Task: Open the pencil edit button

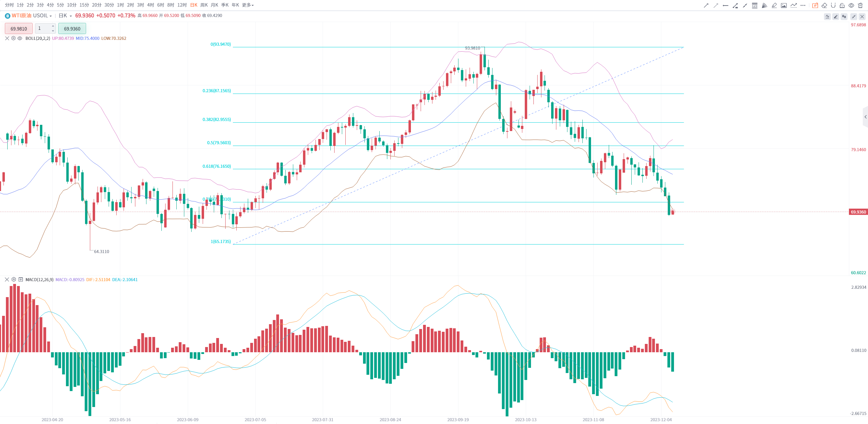Action: tap(836, 16)
